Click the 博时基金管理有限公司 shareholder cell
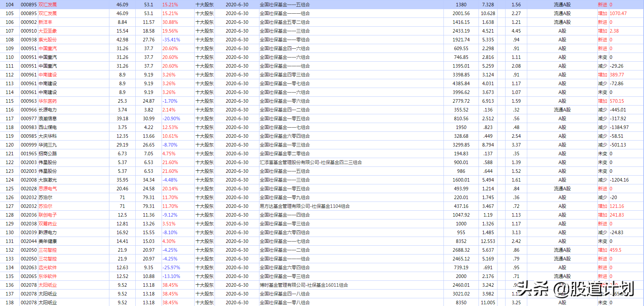This screenshot has height=306, width=644. coord(304,285)
